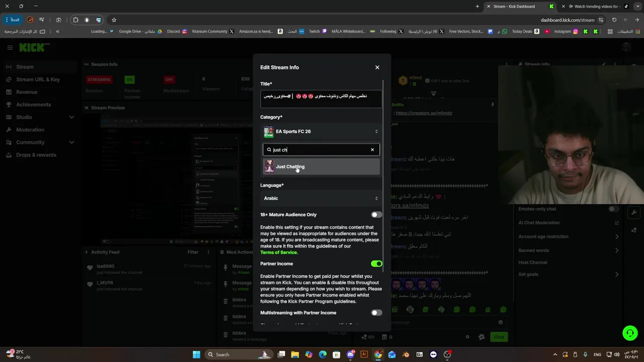Switch to Watch trending videos tab
The image size is (644, 362).
tap(595, 7)
